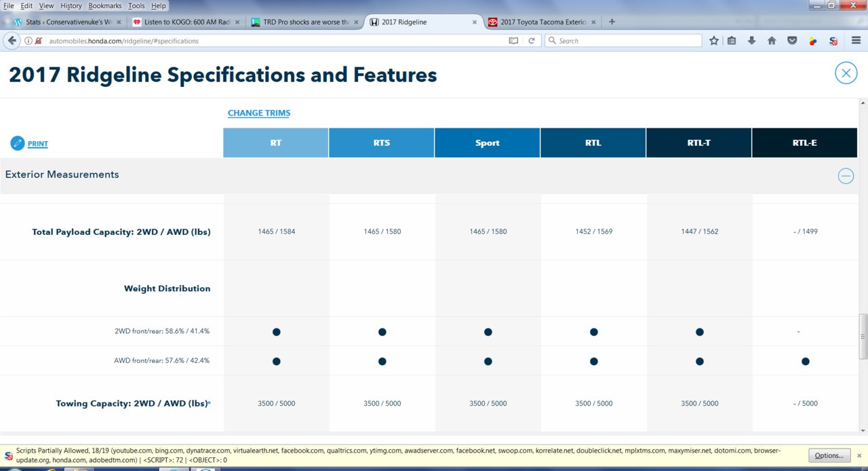Select the RTL trim header

[593, 143]
